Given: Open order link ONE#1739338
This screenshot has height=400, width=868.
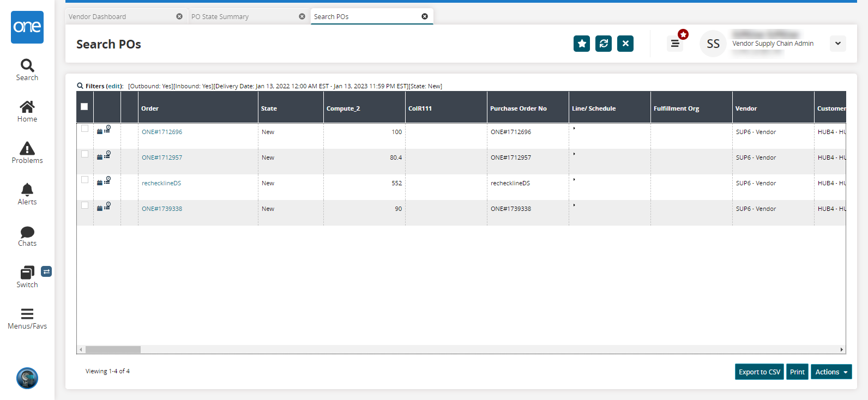Looking at the screenshot, I should [162, 209].
